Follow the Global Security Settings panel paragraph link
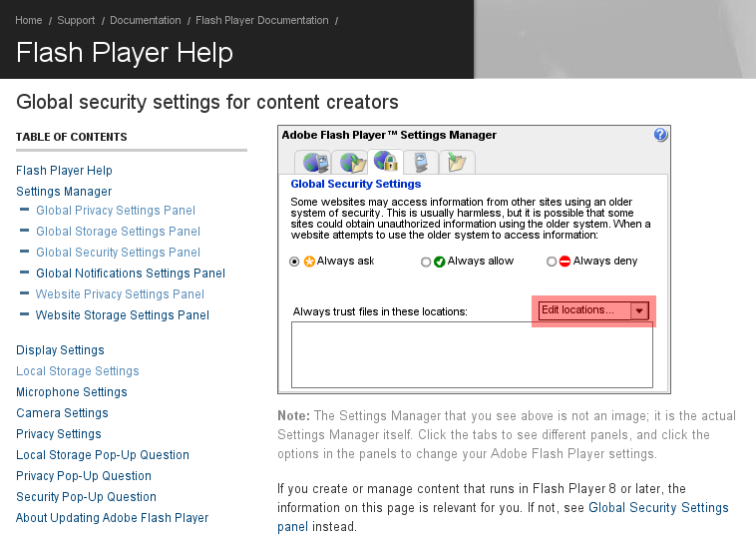Image resolution: width=756 pixels, height=550 pixels. 658,507
